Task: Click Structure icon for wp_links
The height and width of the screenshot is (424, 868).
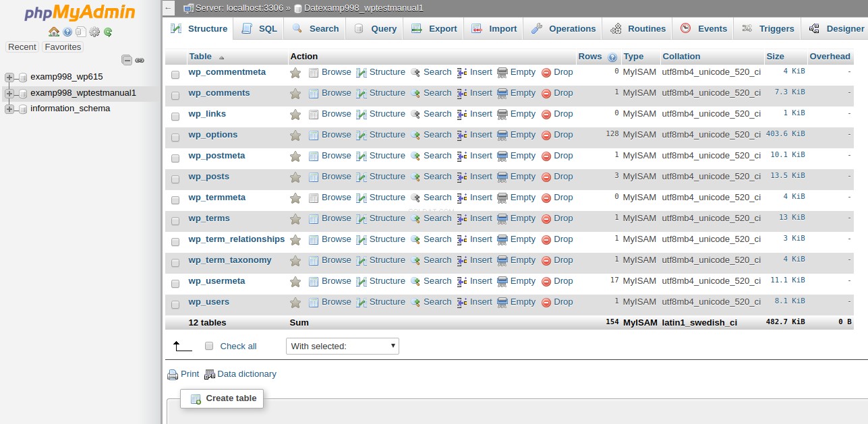Action: tap(361, 115)
